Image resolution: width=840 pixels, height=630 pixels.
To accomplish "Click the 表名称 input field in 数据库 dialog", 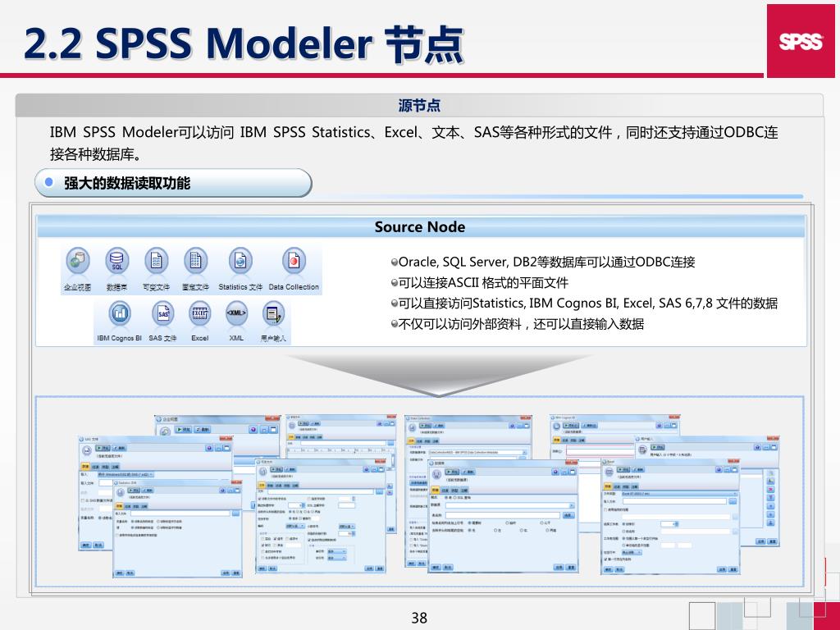I will 503,515.
